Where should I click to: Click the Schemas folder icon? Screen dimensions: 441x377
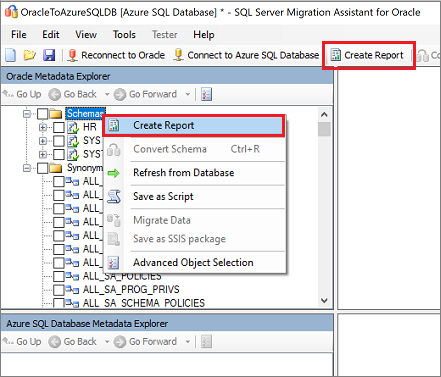point(56,114)
